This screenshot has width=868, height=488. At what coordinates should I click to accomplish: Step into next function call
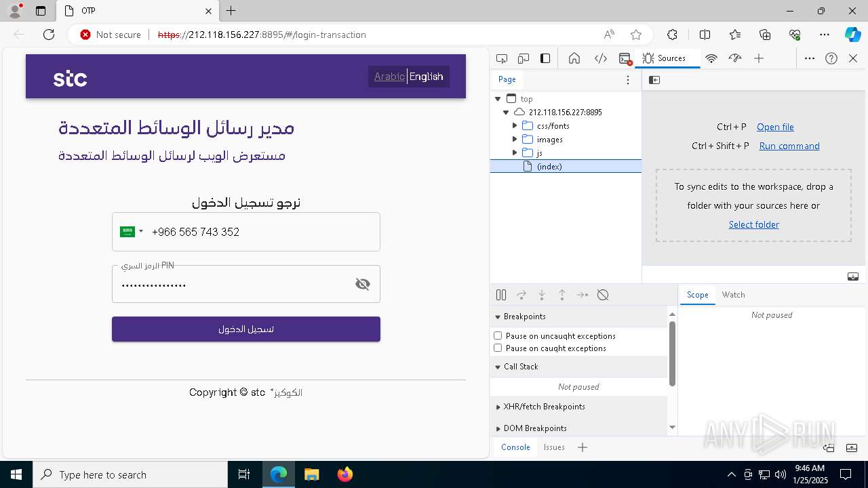pos(542,295)
